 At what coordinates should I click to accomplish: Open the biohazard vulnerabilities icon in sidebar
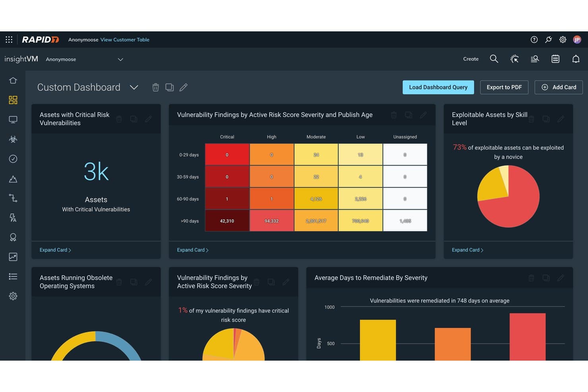coord(13,139)
